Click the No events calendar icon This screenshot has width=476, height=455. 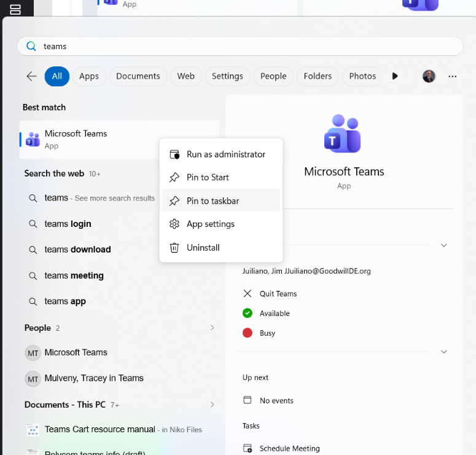[x=248, y=400]
